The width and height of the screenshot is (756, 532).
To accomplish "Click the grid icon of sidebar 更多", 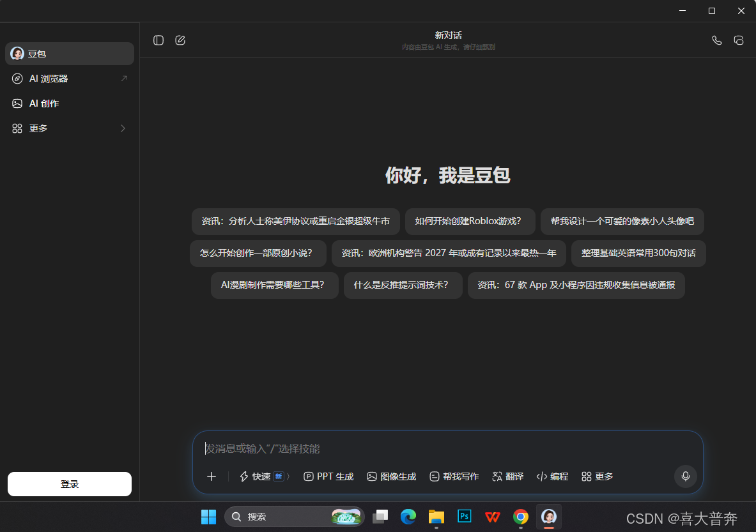I will point(17,128).
